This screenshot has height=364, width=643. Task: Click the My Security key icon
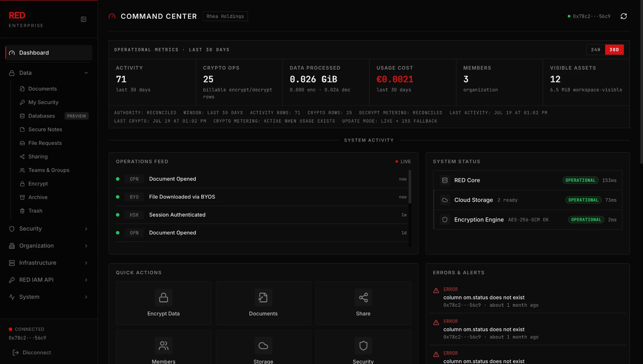pyautogui.click(x=22, y=102)
